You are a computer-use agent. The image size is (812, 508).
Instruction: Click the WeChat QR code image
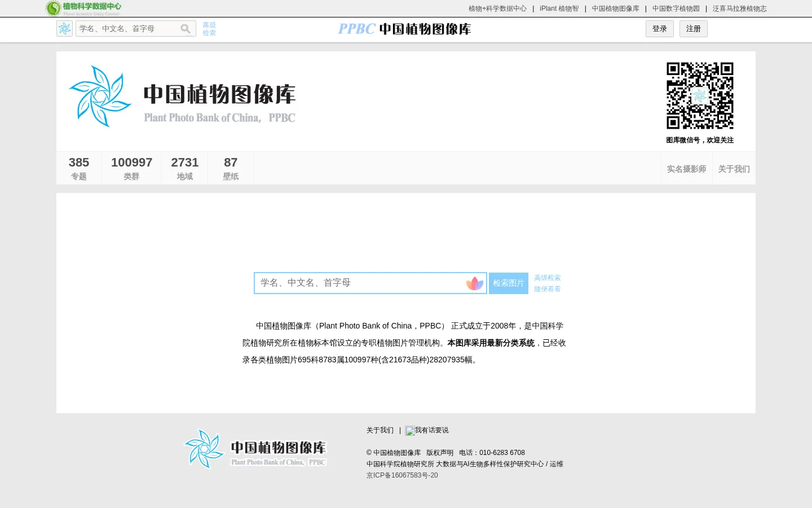[x=700, y=95]
